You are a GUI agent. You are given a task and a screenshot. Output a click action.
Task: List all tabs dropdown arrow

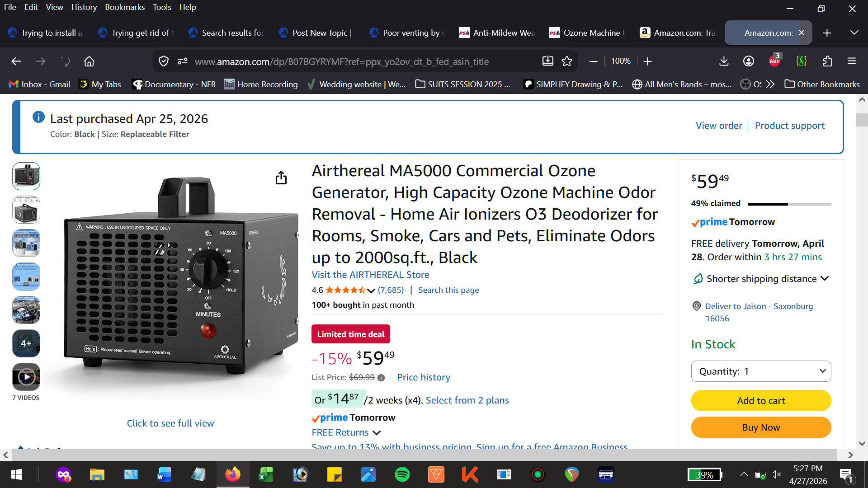[854, 33]
